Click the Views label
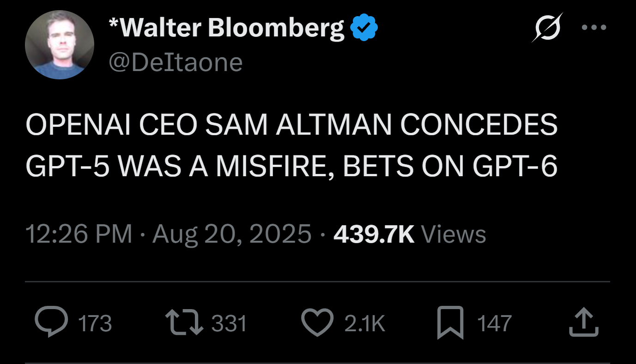The width and height of the screenshot is (636, 364). pyautogui.click(x=454, y=234)
